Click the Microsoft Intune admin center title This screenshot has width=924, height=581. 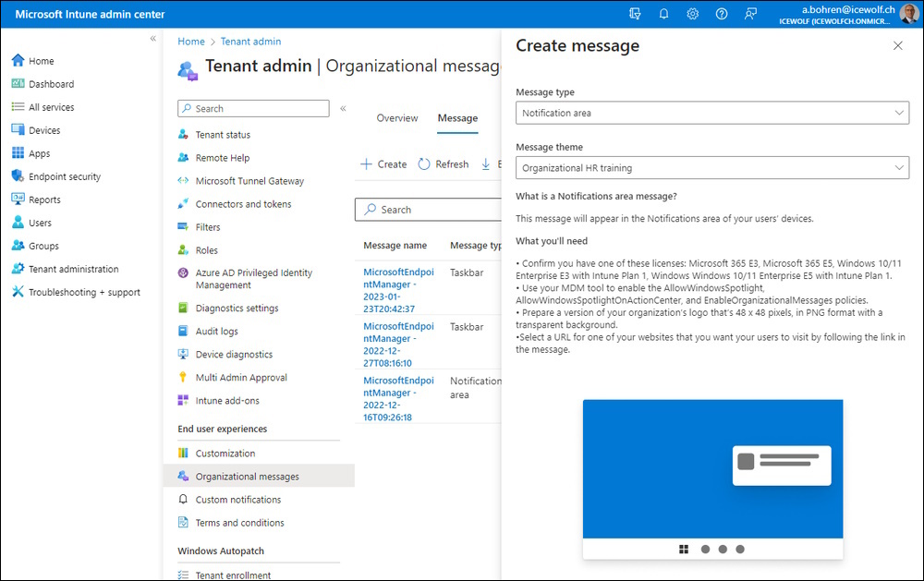pyautogui.click(x=90, y=14)
